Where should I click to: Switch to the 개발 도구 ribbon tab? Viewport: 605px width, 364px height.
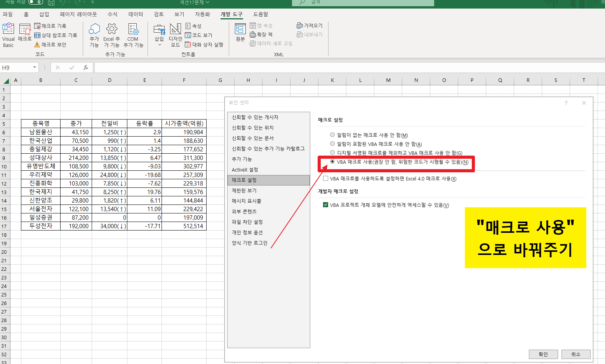coord(231,14)
